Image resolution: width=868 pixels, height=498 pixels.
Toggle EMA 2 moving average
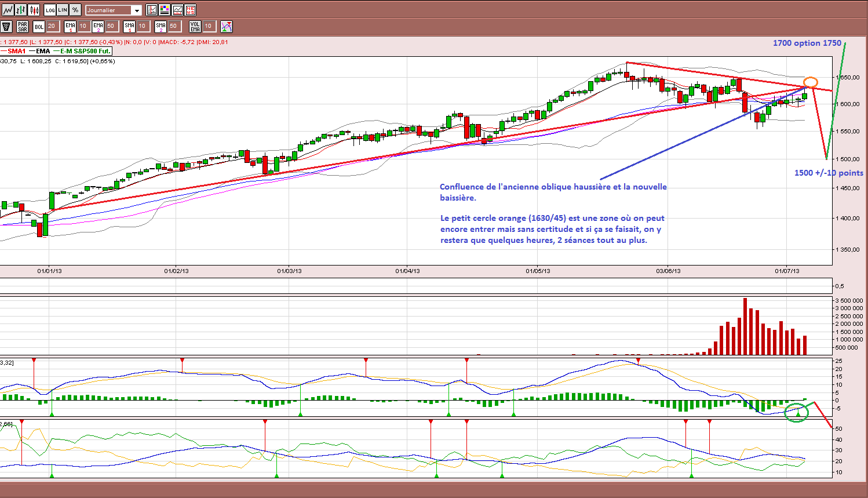98,26
